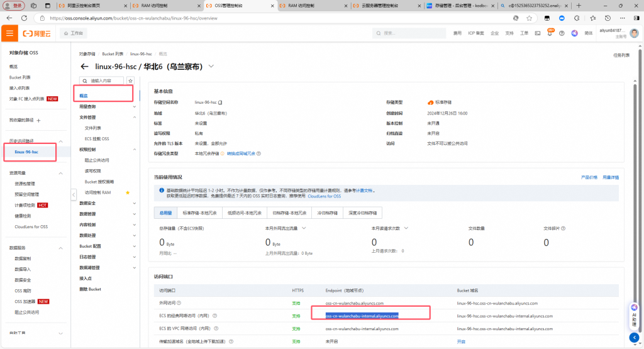Click 开启 link for transfer acceleration
Viewport: 644px width, 349px height.
point(461,341)
